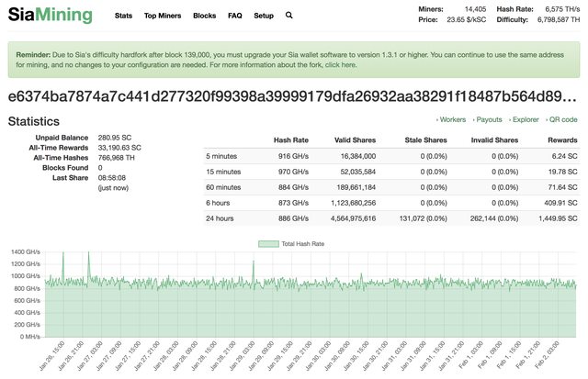Click the Miners count 14,405

pos(475,9)
